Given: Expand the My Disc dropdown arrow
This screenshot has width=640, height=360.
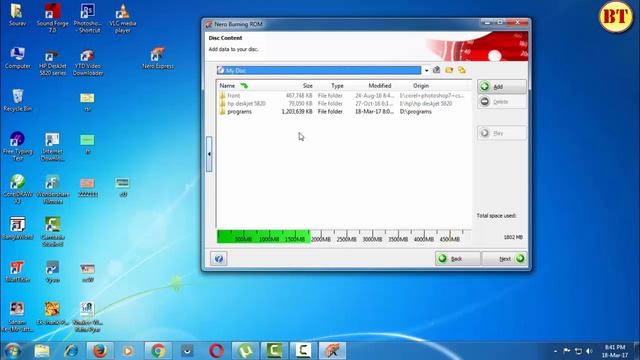Looking at the screenshot, I should point(427,70).
